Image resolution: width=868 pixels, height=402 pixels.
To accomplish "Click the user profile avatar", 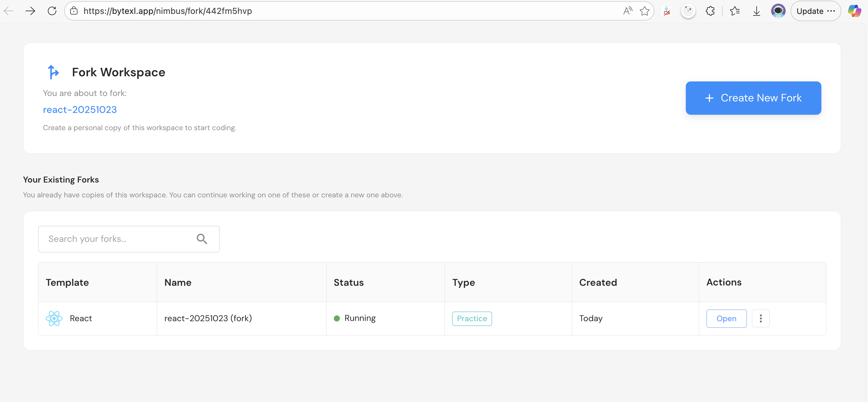I will pyautogui.click(x=778, y=11).
